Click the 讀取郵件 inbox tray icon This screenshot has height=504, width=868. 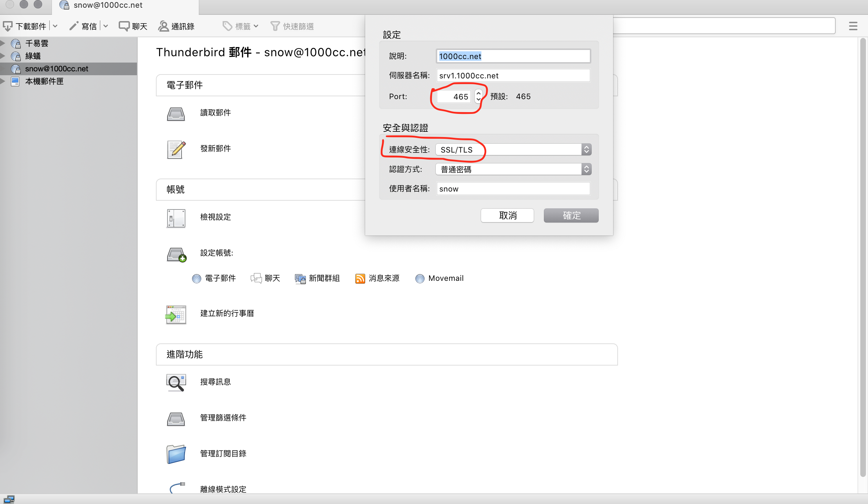pyautogui.click(x=176, y=114)
